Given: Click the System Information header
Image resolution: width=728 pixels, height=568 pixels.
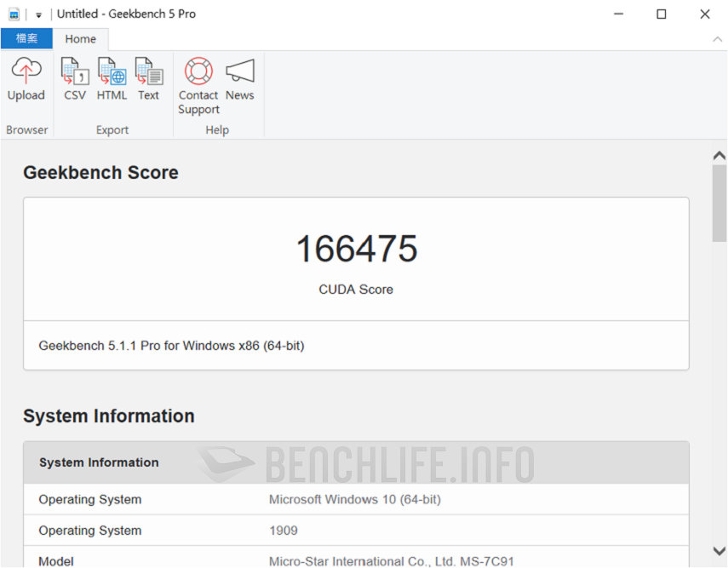Looking at the screenshot, I should click(108, 416).
